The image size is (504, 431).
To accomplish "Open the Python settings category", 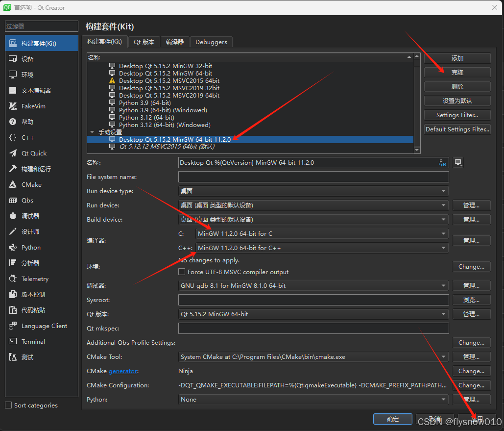I will (42, 247).
